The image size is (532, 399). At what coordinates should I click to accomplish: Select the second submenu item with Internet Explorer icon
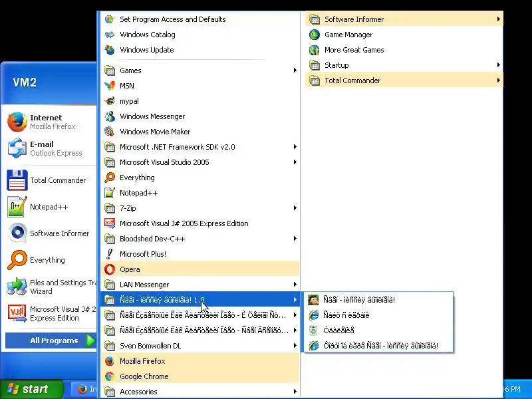(378, 315)
